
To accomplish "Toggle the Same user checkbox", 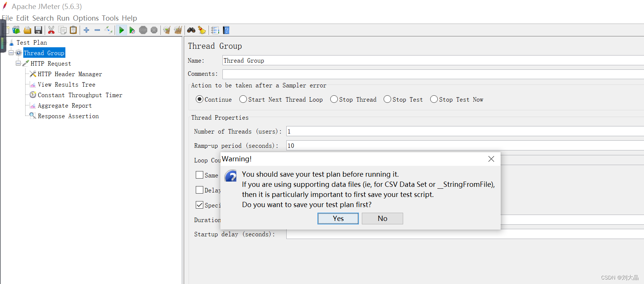I will click(x=200, y=175).
